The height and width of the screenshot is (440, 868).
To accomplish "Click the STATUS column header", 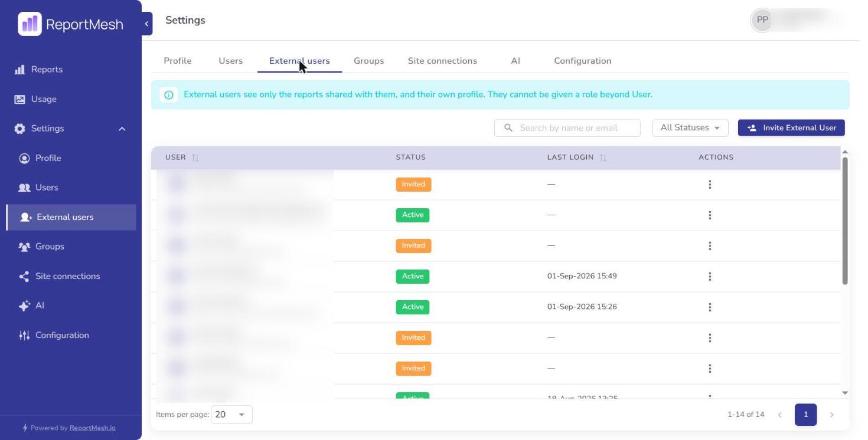I will 411,157.
